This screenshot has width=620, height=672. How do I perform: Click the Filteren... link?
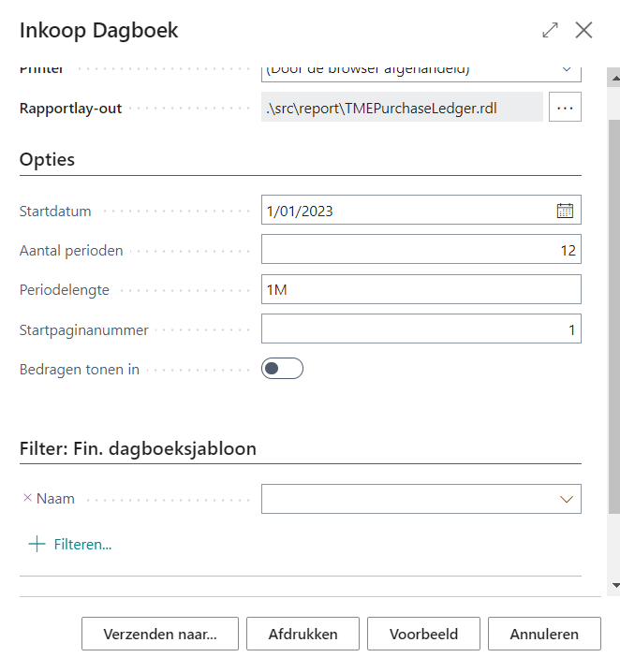point(82,544)
